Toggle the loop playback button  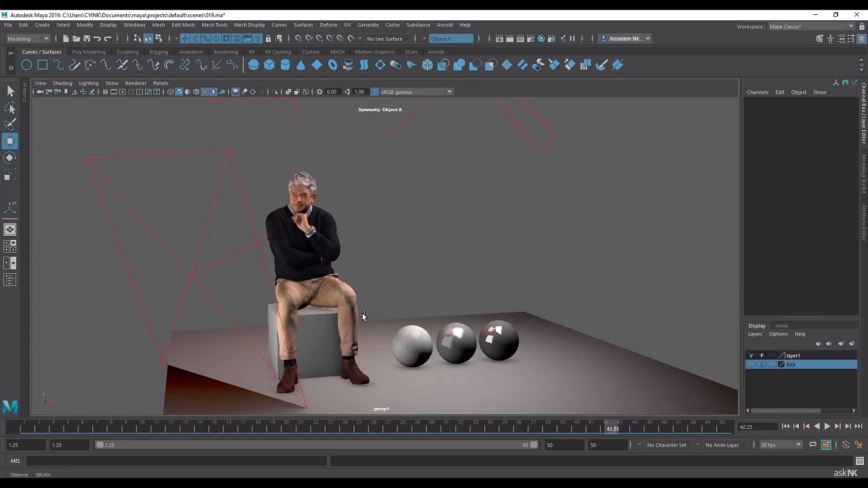(812, 445)
